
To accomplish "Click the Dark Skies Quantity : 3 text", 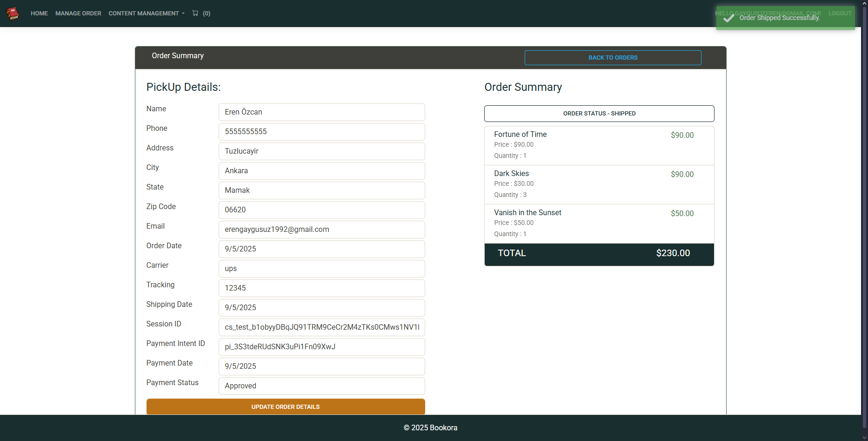I will pos(510,195).
